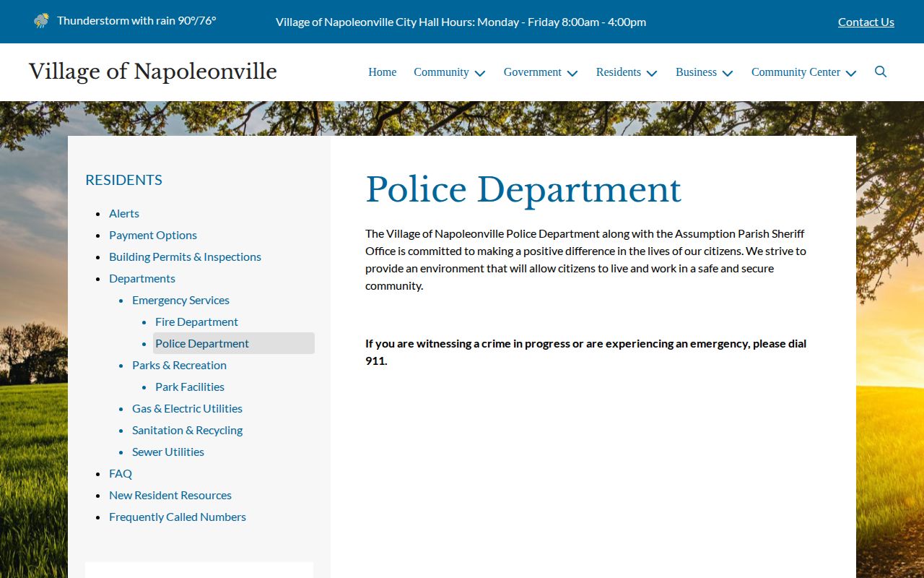
Task: Open the Business nav item
Action: pyautogui.click(x=696, y=72)
